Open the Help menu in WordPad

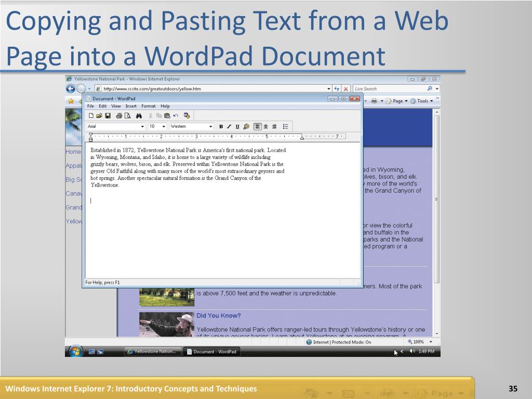(165, 106)
